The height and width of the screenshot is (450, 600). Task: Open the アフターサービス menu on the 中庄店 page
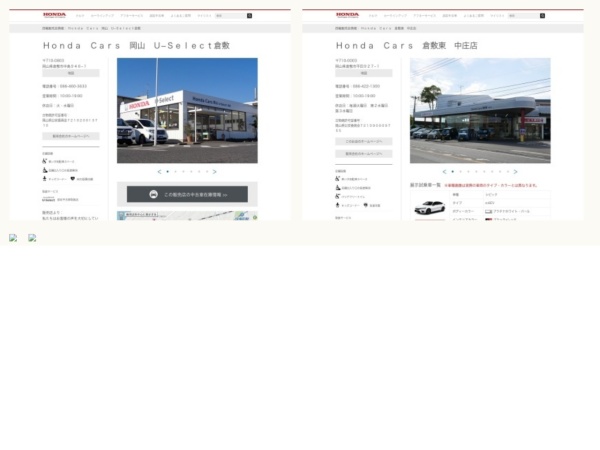(x=425, y=16)
